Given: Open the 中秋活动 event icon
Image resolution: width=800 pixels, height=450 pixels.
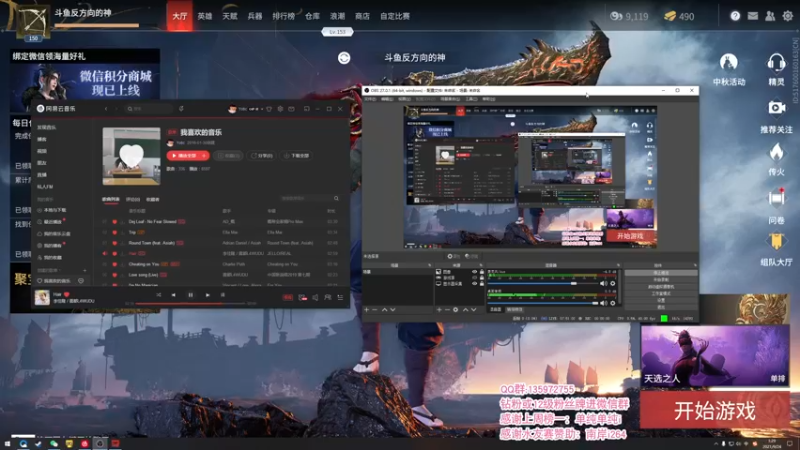Looking at the screenshot, I should coord(729,63).
